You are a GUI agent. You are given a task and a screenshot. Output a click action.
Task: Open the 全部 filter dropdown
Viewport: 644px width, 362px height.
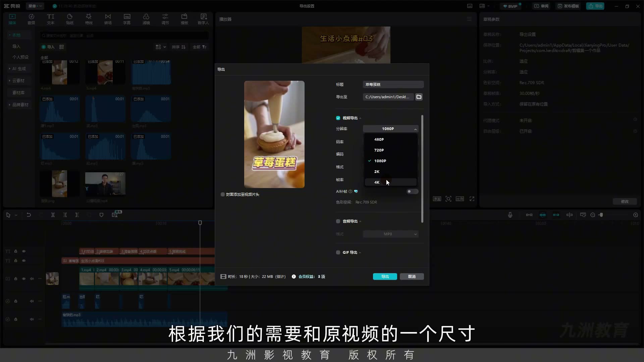(200, 47)
